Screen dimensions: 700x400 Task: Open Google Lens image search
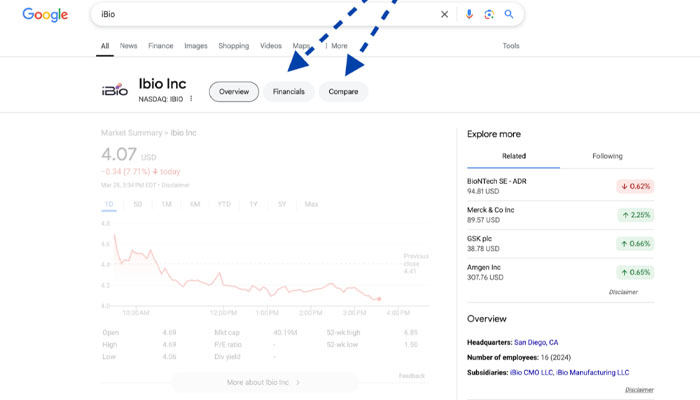coord(489,15)
